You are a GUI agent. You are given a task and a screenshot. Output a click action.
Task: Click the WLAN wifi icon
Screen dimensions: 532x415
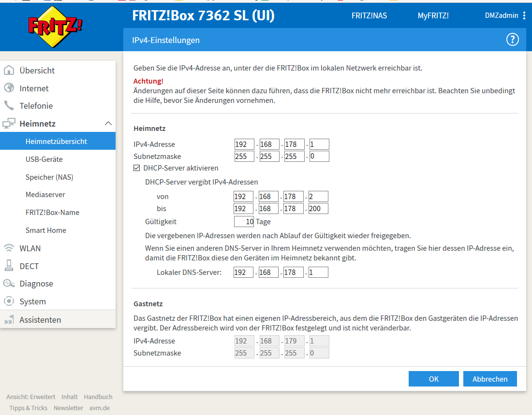point(9,248)
